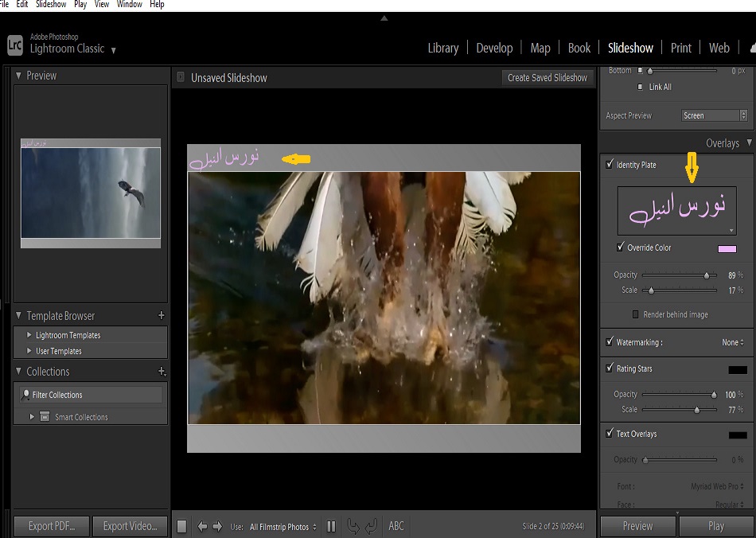The image size is (756, 538).
Task: Enable Render behind image option
Action: [x=636, y=314]
